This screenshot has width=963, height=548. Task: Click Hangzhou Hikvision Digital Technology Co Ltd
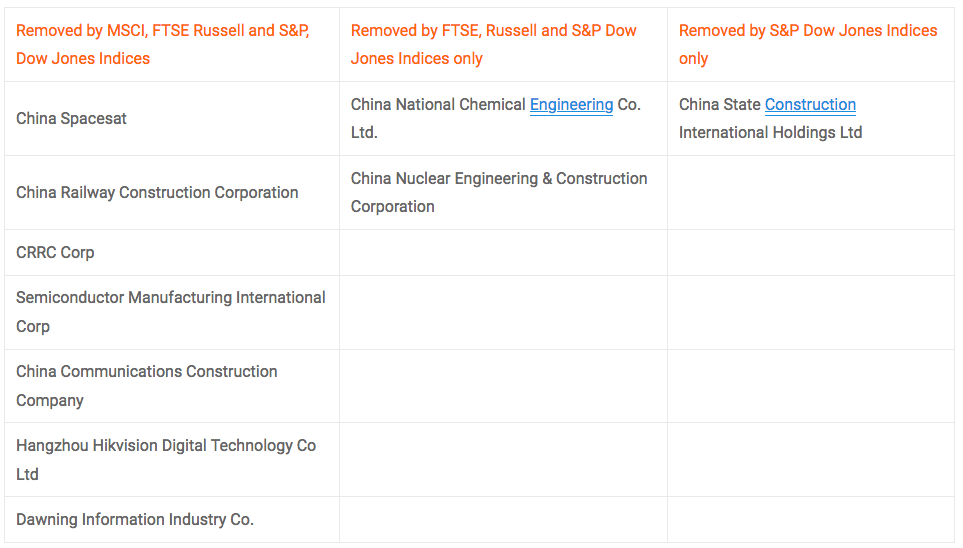tap(165, 460)
